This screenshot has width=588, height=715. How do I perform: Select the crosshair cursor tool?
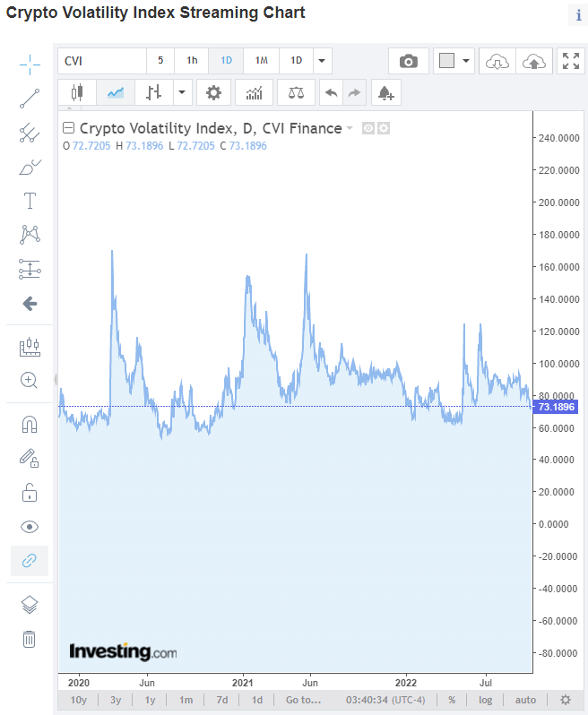pyautogui.click(x=30, y=65)
